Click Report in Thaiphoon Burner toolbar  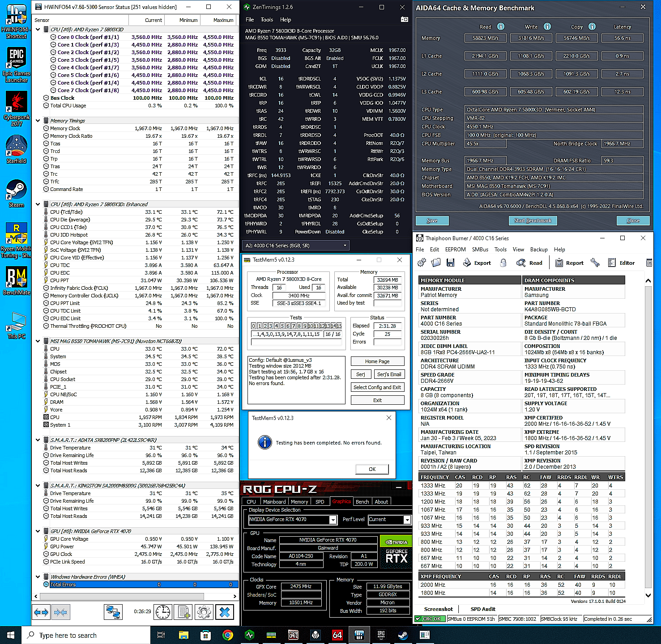click(569, 263)
